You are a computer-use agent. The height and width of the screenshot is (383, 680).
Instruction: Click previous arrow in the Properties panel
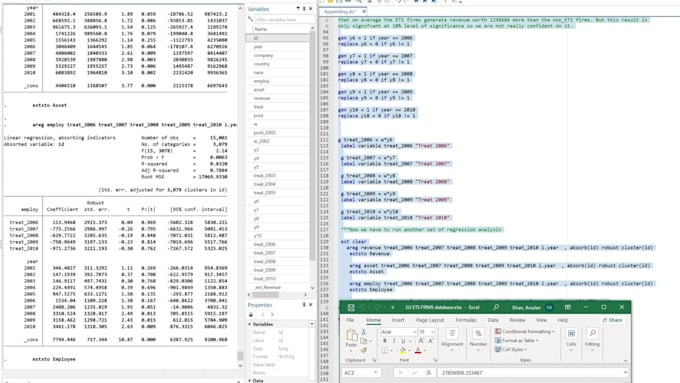[262, 314]
